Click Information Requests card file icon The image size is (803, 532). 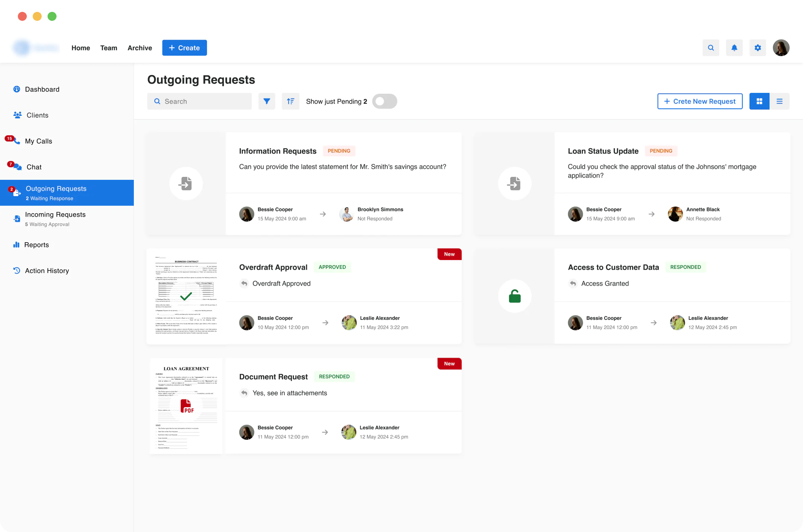pos(186,184)
